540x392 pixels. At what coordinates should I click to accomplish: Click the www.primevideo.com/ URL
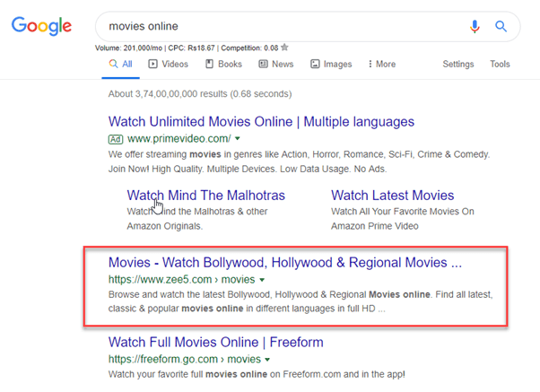[x=179, y=138]
